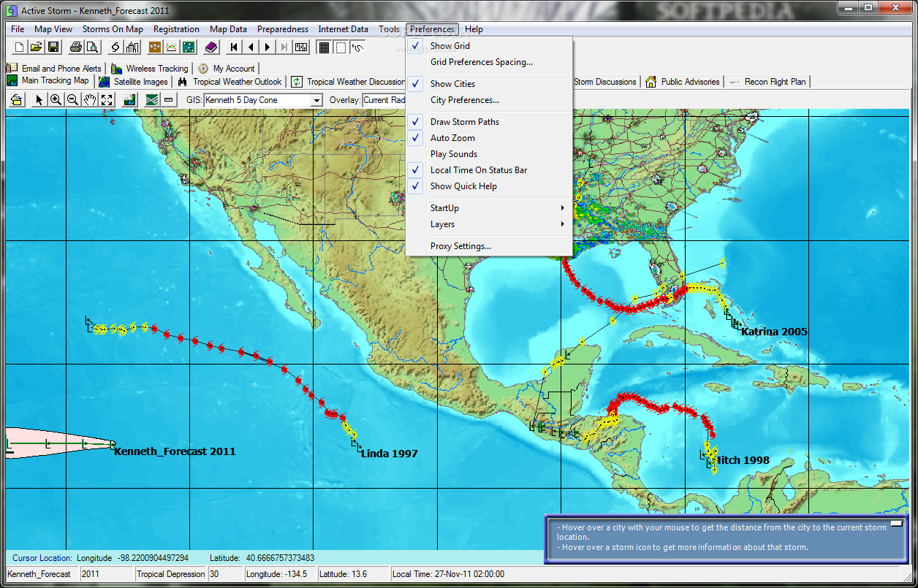The width and height of the screenshot is (918, 588).
Task: Save using the floppy disk icon
Action: click(x=53, y=47)
